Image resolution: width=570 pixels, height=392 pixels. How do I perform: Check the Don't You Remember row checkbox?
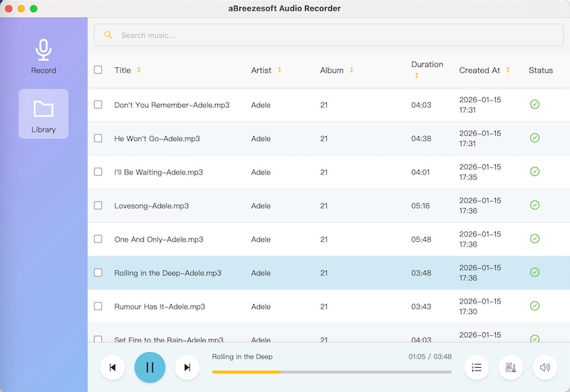click(98, 105)
